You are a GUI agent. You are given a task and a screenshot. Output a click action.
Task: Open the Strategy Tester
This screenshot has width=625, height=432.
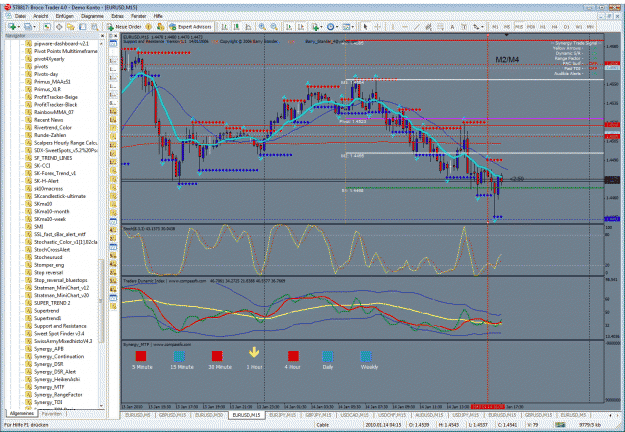click(x=94, y=27)
